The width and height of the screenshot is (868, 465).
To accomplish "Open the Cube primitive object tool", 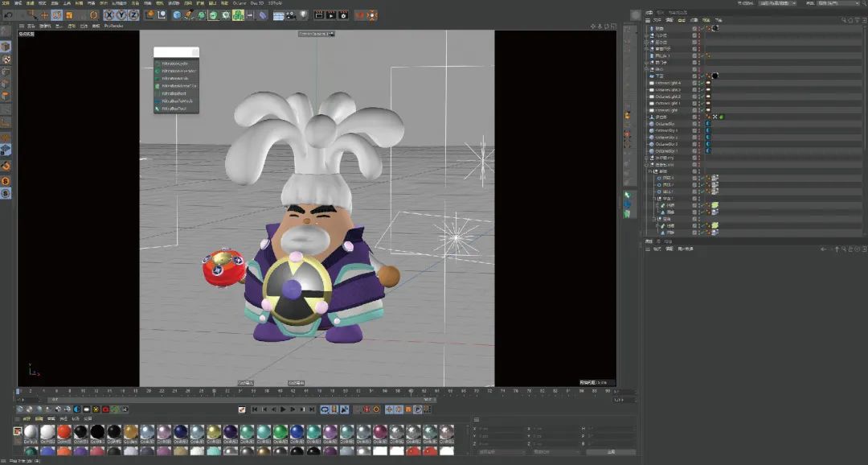I will coord(177,15).
